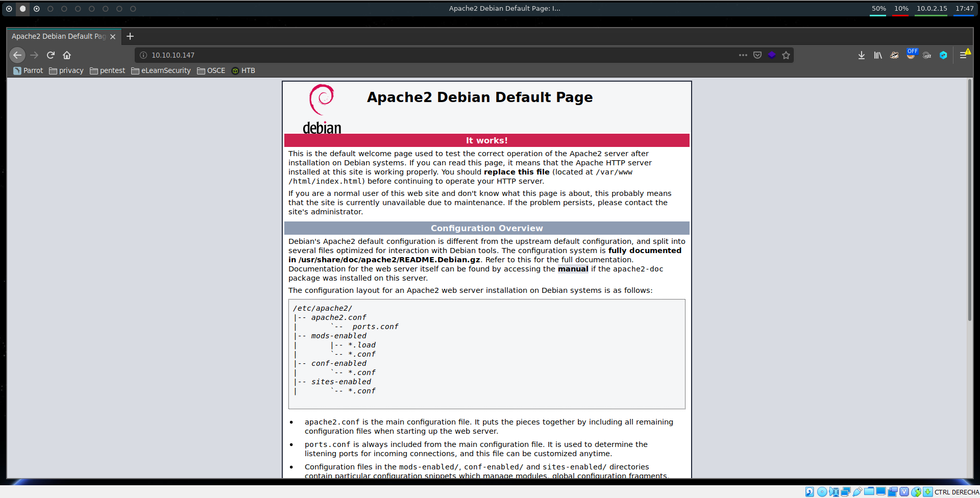Click the 10.0.2.15 network address indicator
This screenshot has height=498, width=980.
(932, 9)
